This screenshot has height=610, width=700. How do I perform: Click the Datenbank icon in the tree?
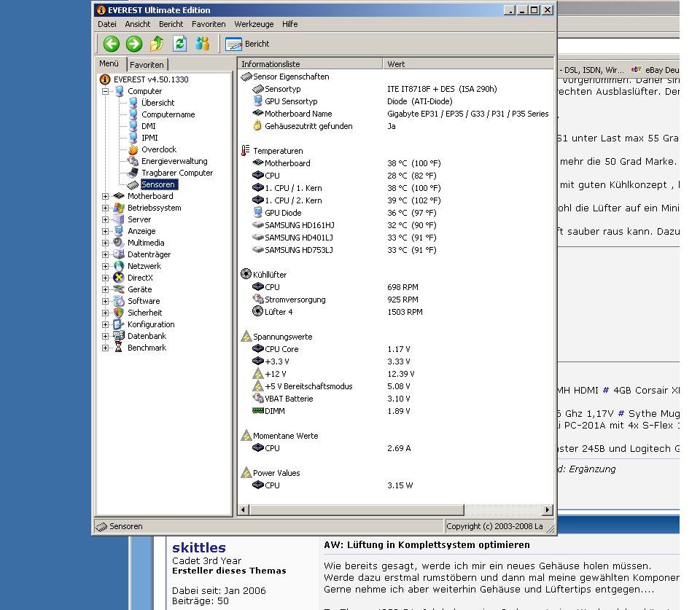tap(119, 336)
